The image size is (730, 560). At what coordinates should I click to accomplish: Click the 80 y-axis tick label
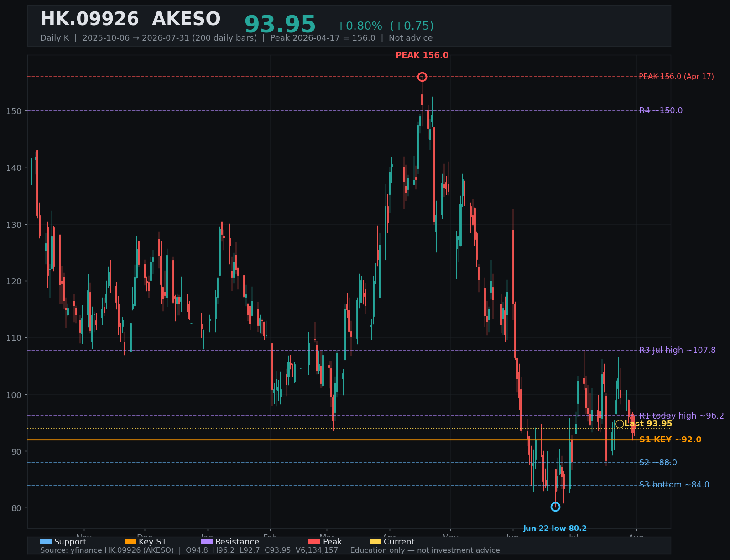pyautogui.click(x=17, y=508)
